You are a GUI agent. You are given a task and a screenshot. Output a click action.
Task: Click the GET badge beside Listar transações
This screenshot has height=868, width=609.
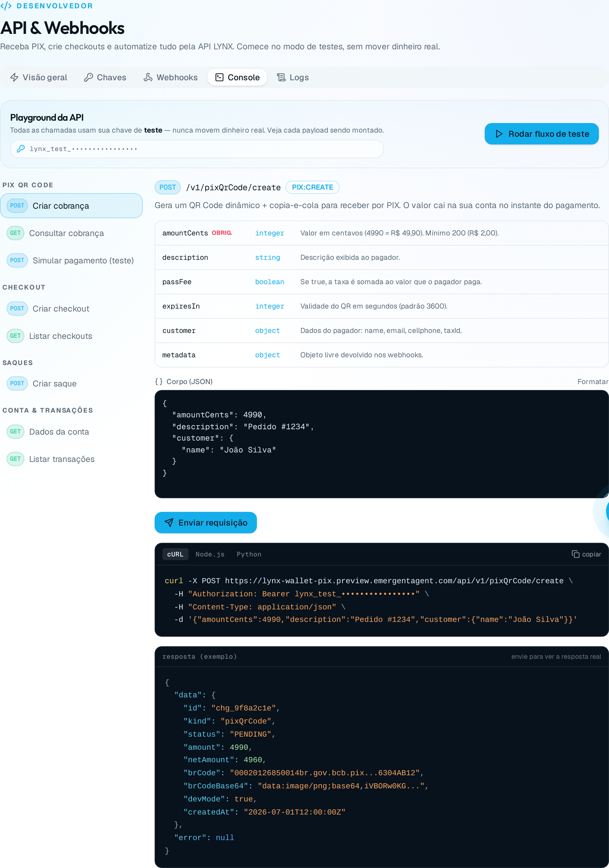15,459
